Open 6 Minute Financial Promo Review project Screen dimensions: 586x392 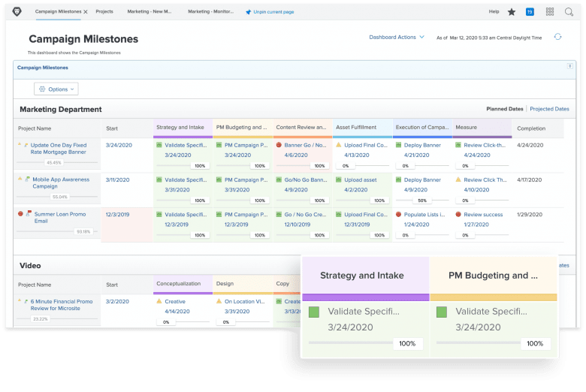(x=62, y=305)
